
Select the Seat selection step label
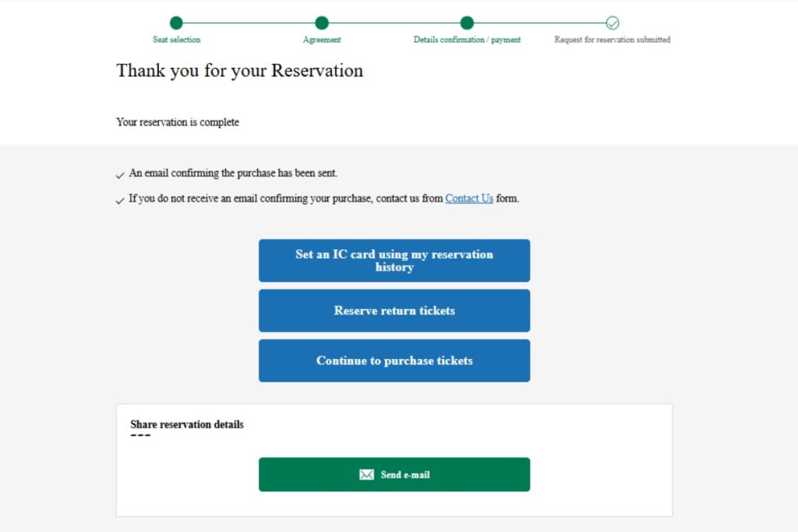(x=177, y=39)
